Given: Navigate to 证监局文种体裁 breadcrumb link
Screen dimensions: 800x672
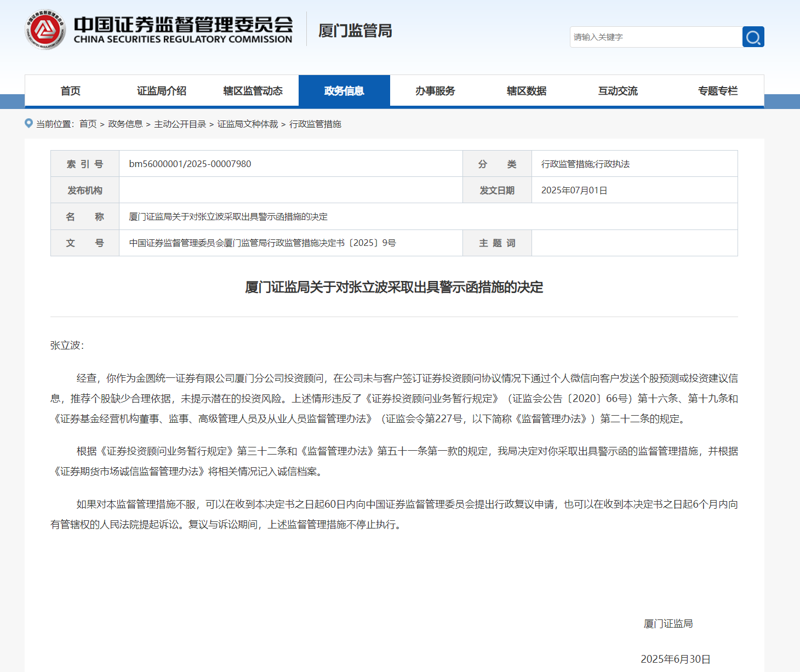Looking at the screenshot, I should [248, 124].
